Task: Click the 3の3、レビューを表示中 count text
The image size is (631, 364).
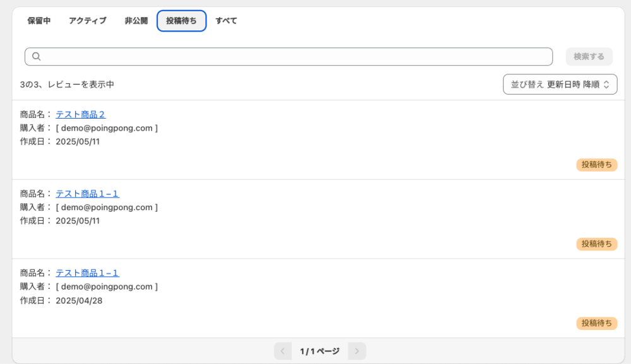Action: point(68,85)
